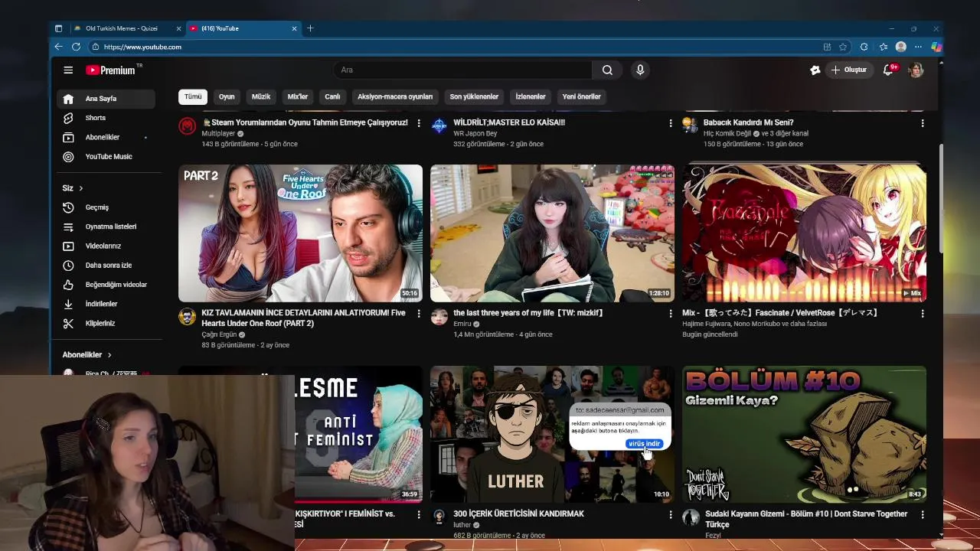Viewport: 980px width, 551px height.
Task: Open the LUTHER video thumbnail
Action: [x=552, y=435]
